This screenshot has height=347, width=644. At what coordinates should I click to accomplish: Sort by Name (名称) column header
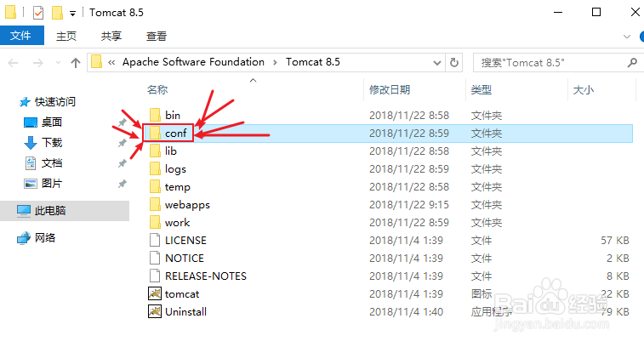157,89
